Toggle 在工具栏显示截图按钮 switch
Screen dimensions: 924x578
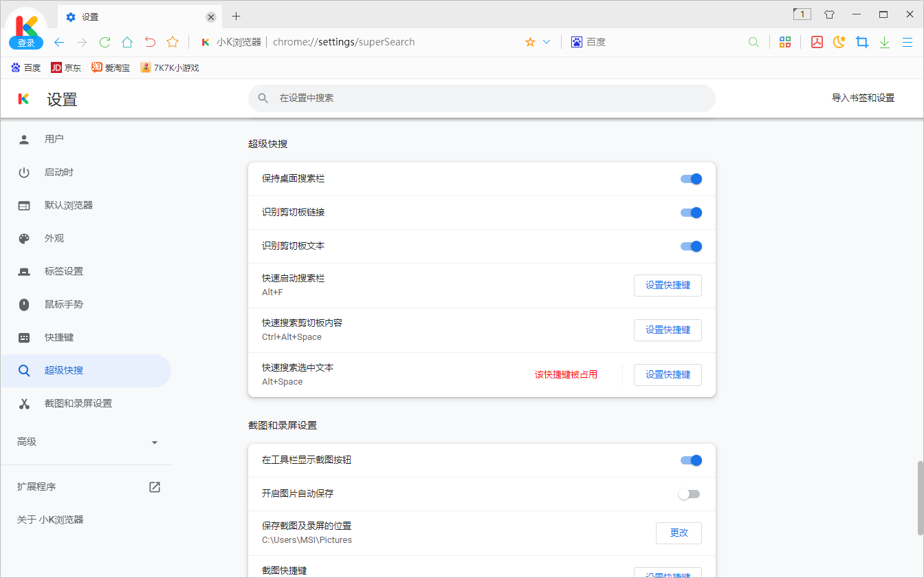pos(691,460)
